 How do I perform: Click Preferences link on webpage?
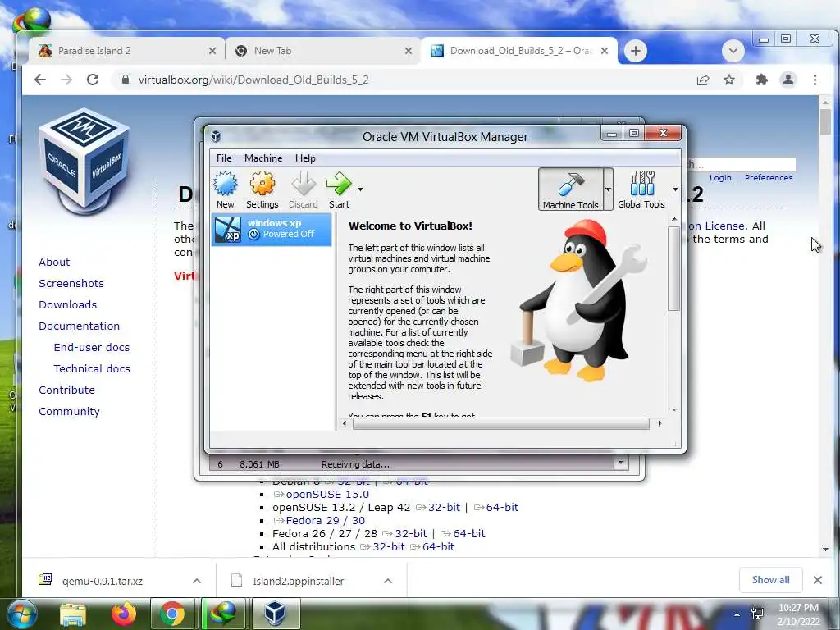768,178
